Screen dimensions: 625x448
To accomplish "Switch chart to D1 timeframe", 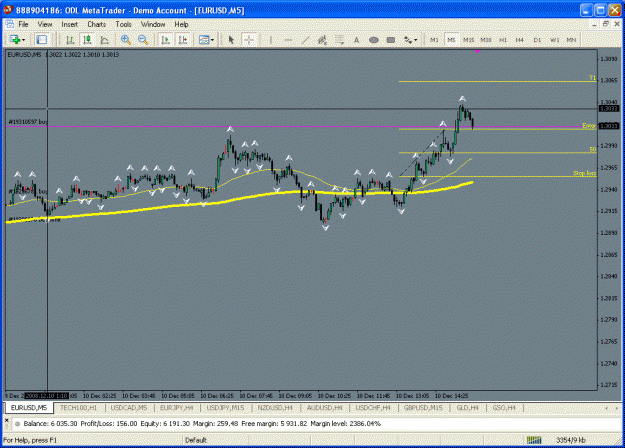I will coord(537,40).
